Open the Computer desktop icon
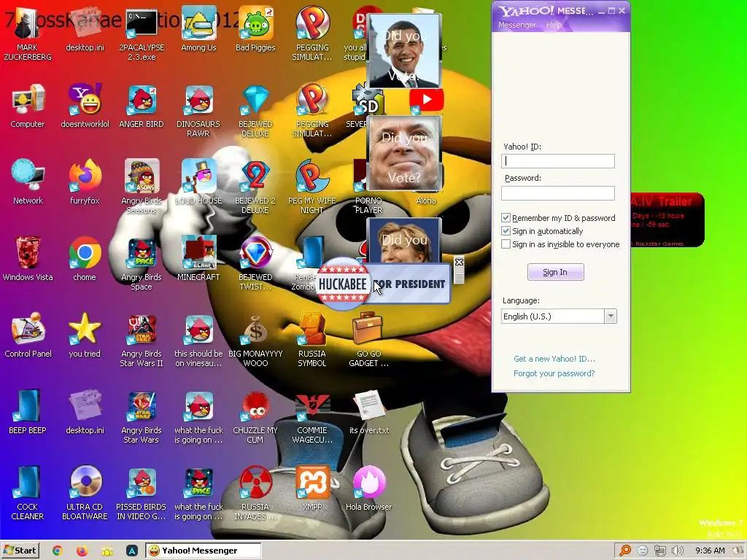The height and width of the screenshot is (560, 747). [x=28, y=106]
